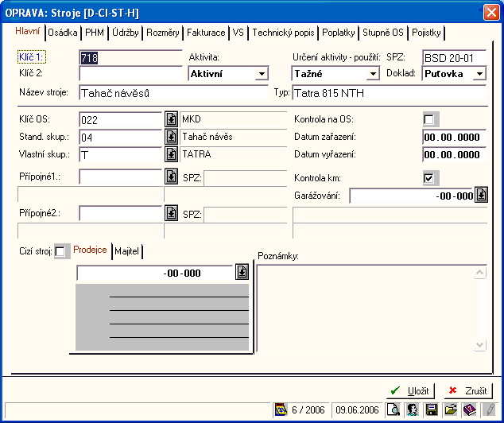Click the TATRA group description text
The image size is (504, 423).
point(196,154)
